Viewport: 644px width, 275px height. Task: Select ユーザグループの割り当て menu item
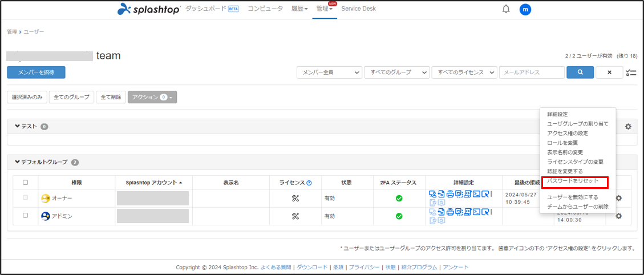click(577, 124)
